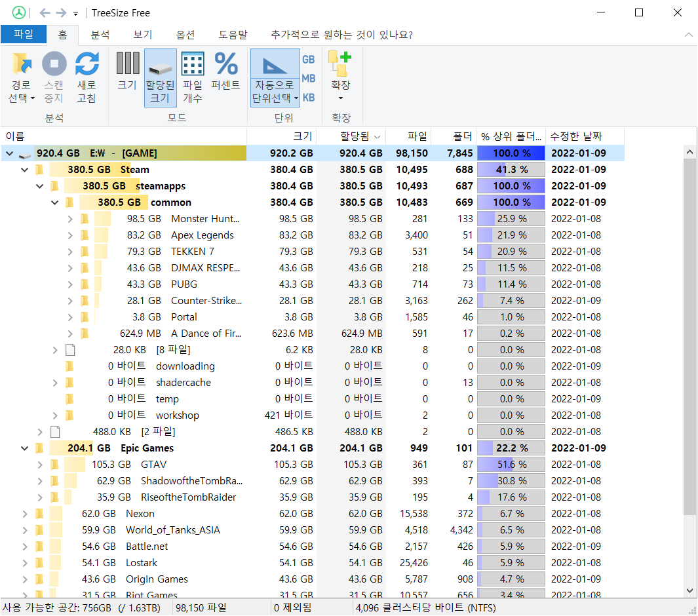Viewport: 698px width, 616px height.
Task: Click the shadercache folder icon
Action: click(69, 383)
